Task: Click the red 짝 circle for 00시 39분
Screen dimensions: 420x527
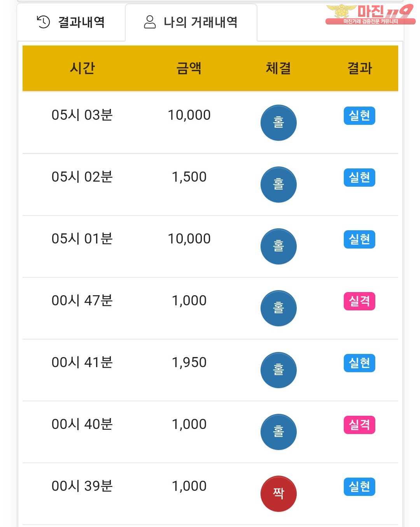Action: click(278, 494)
